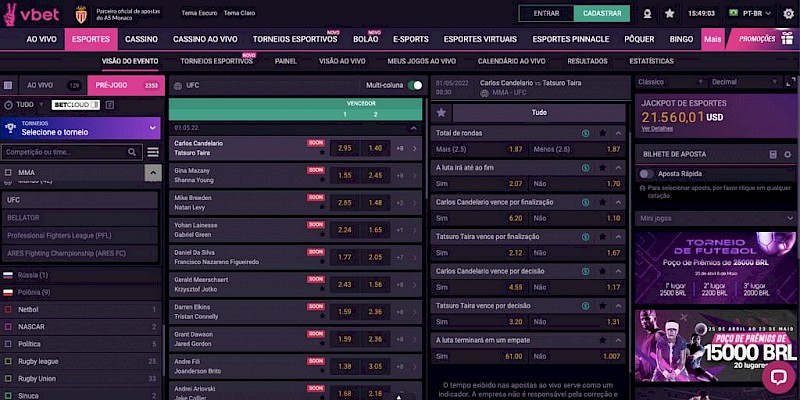Click the favorites star in top bar
This screenshot has height=400, width=800.
point(670,14)
